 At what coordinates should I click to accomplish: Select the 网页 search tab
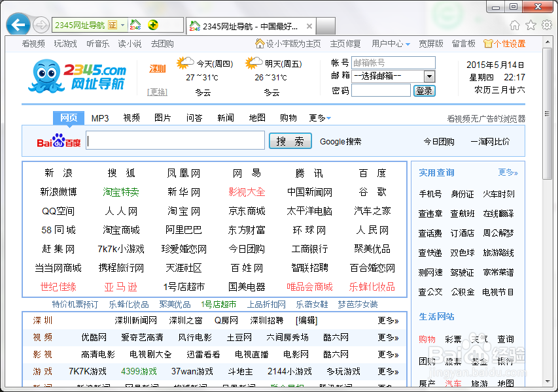[69, 118]
